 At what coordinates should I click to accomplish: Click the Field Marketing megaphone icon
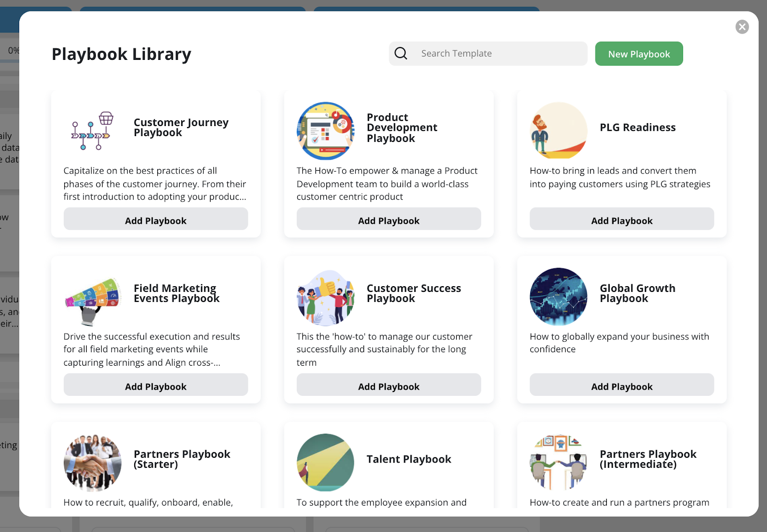(92, 297)
